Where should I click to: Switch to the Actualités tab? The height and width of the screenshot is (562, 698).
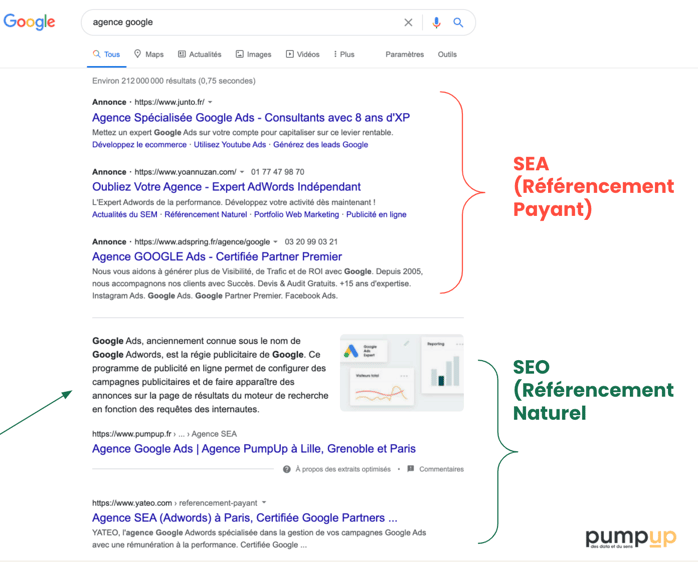[199, 54]
